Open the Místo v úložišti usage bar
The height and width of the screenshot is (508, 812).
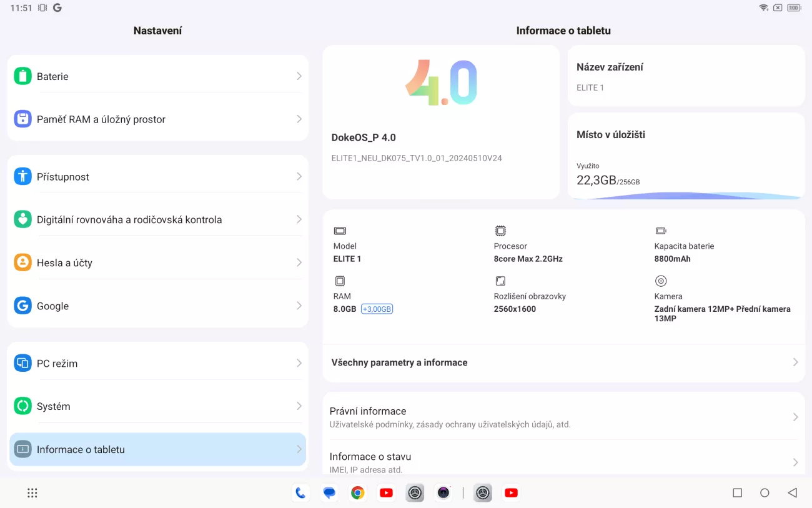pos(685,195)
